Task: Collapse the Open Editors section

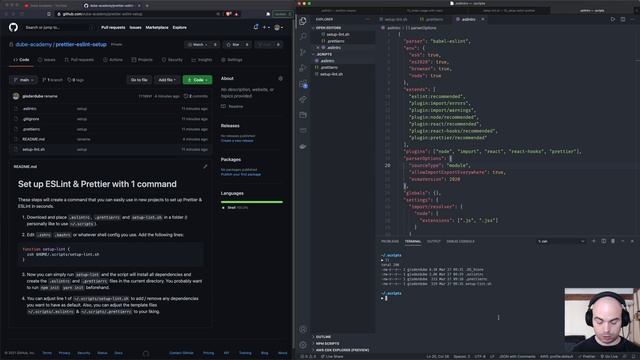Action: click(x=328, y=28)
